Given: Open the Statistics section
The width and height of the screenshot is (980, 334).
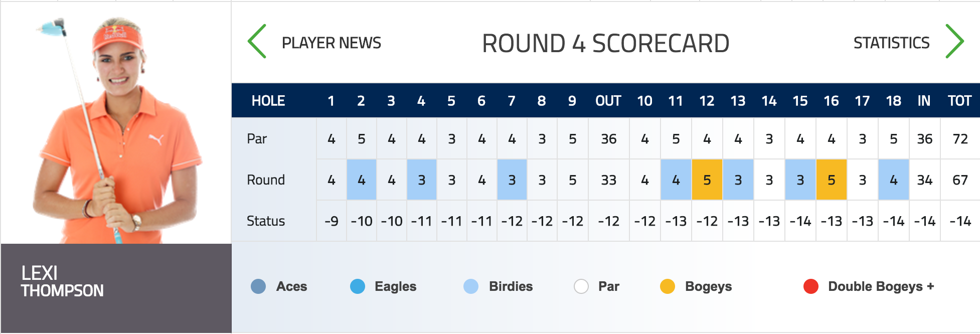Looking at the screenshot, I should pos(891,43).
